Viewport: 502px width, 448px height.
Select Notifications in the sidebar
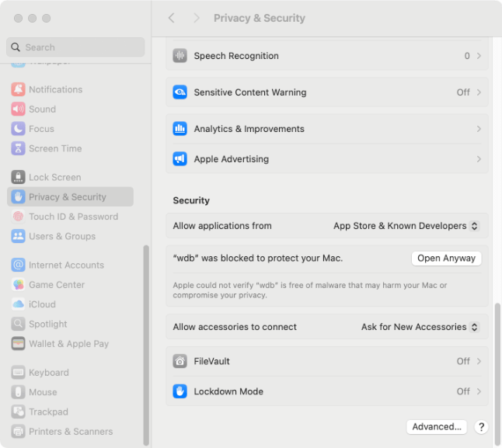pos(55,89)
